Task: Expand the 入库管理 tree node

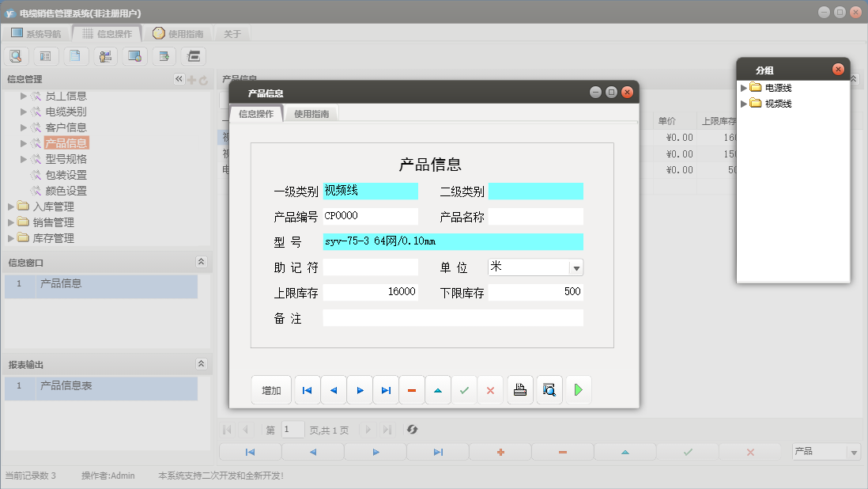Action: [12, 207]
